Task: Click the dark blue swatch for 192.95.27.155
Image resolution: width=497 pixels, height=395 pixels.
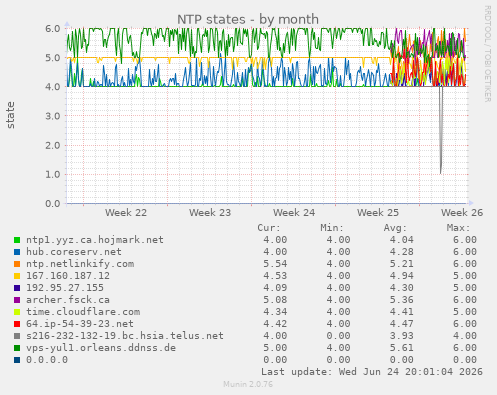Action: 17,288
